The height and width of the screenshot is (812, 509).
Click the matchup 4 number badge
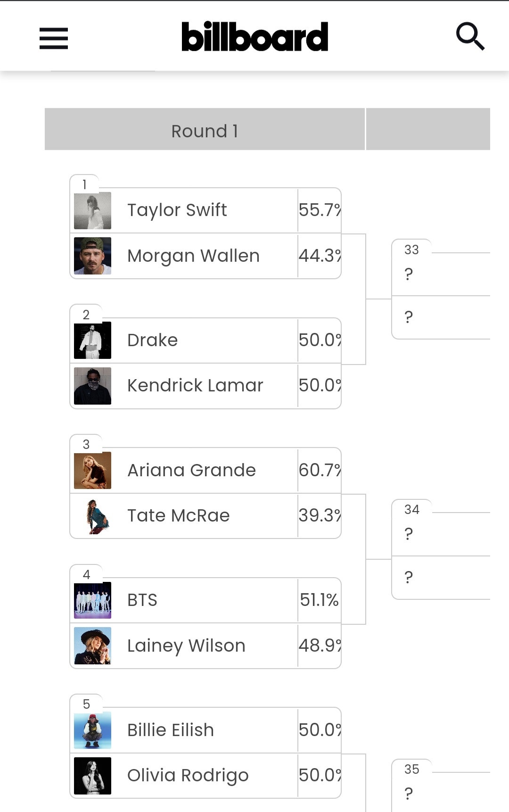pyautogui.click(x=86, y=575)
